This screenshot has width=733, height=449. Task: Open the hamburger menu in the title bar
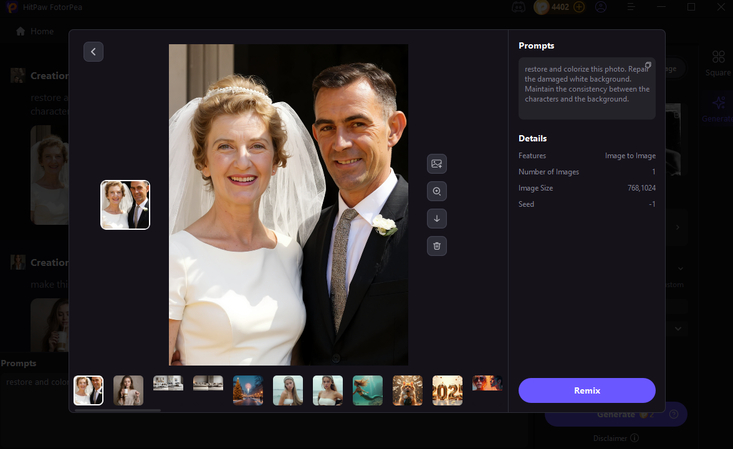[x=631, y=7]
